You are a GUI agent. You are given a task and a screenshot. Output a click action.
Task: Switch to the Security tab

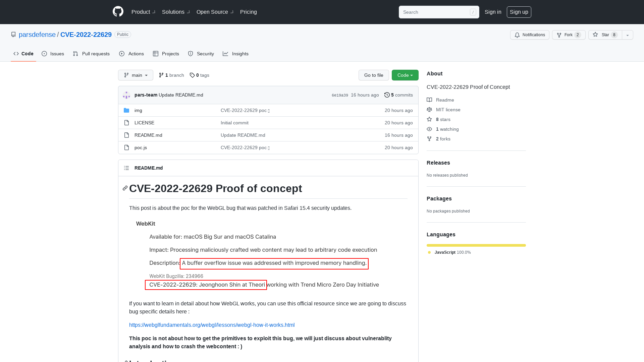point(201,54)
